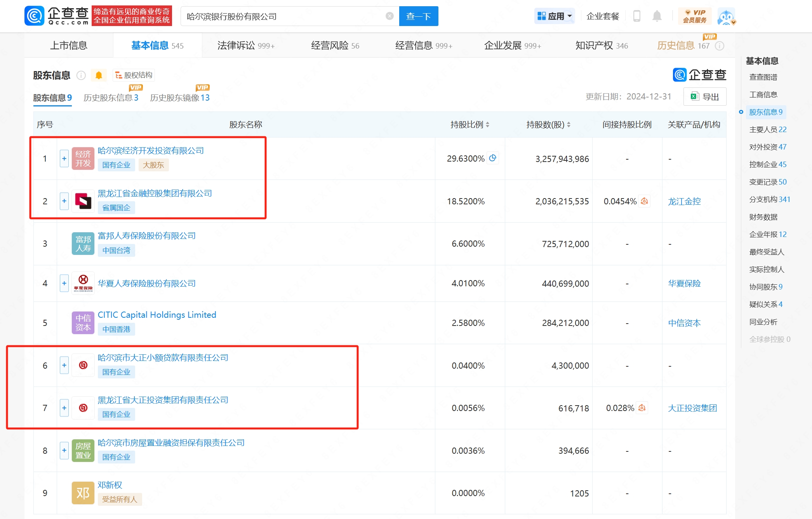Click the 邓 avatar thumbnail
This screenshot has width=812, height=519.
83,493
